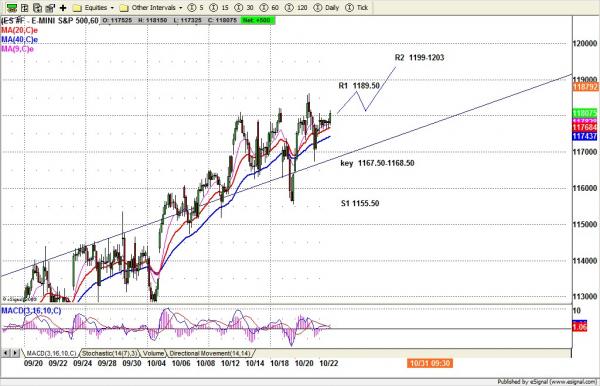The width and height of the screenshot is (600, 386).
Task: Click the 115000 price axis label
Action: (x=585, y=225)
